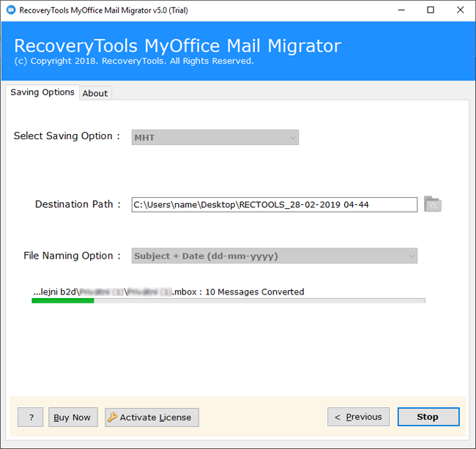Image resolution: width=476 pixels, height=449 pixels.
Task: Click the green conversion progress bar
Action: 228,300
